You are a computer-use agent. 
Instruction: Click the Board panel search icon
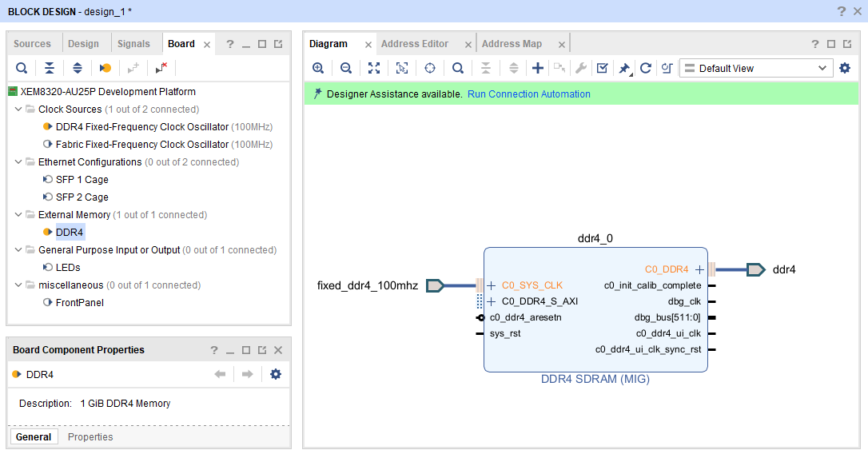(x=22, y=68)
